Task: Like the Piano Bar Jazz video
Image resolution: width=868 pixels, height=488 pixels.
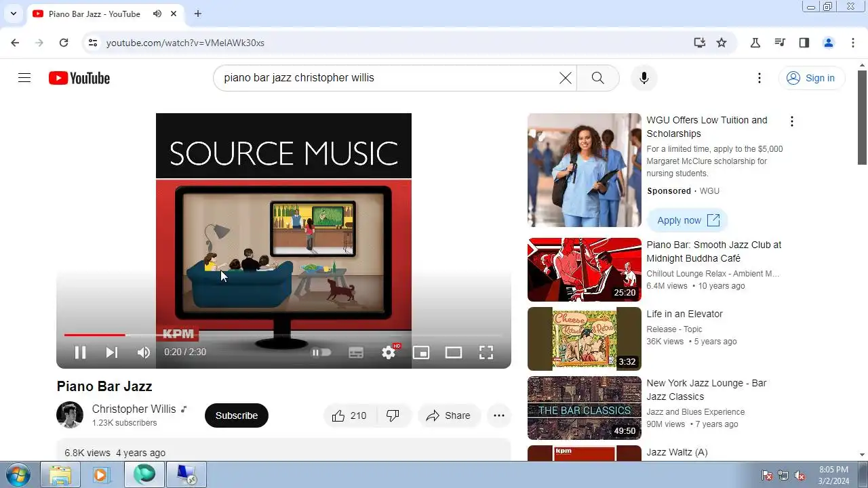Action: (x=350, y=415)
